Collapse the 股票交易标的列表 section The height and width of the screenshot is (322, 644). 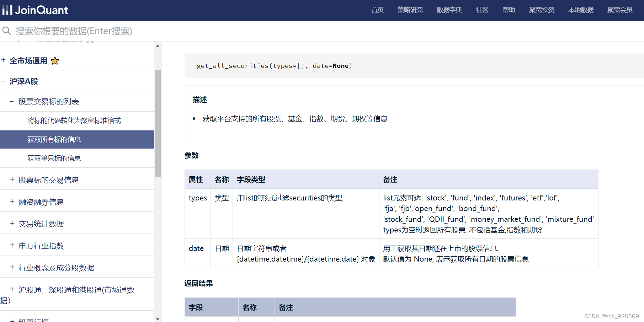pos(11,101)
